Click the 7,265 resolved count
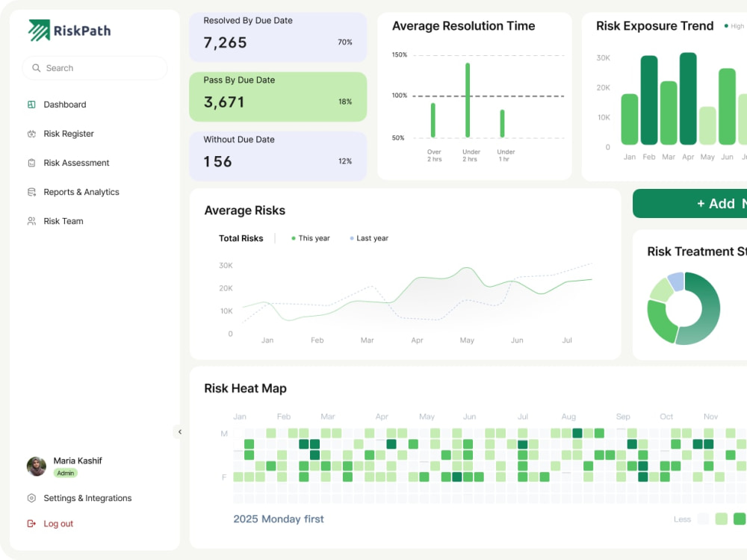The height and width of the screenshot is (560, 747). click(x=226, y=43)
